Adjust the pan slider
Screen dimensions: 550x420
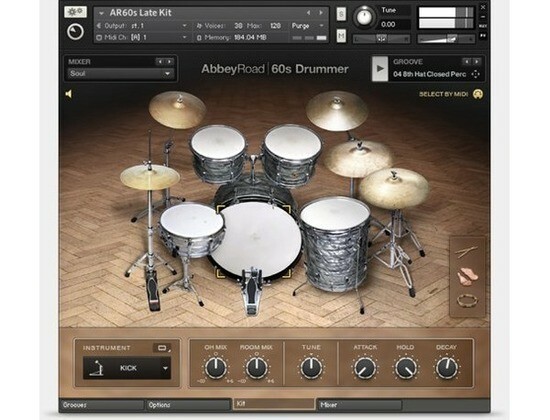click(381, 39)
